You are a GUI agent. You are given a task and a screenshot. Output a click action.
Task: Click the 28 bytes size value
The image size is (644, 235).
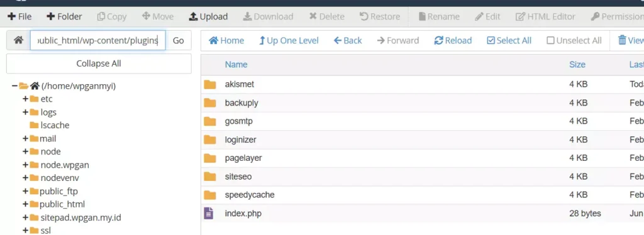585,213
